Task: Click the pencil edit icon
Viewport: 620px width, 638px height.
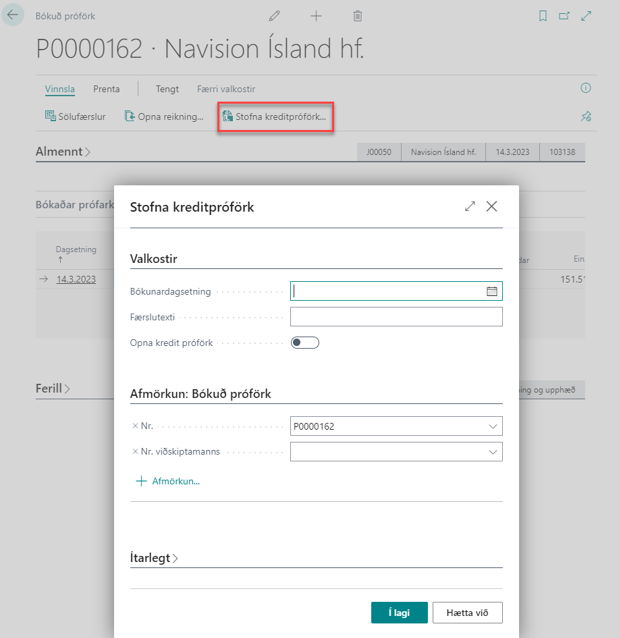Action: pos(275,17)
